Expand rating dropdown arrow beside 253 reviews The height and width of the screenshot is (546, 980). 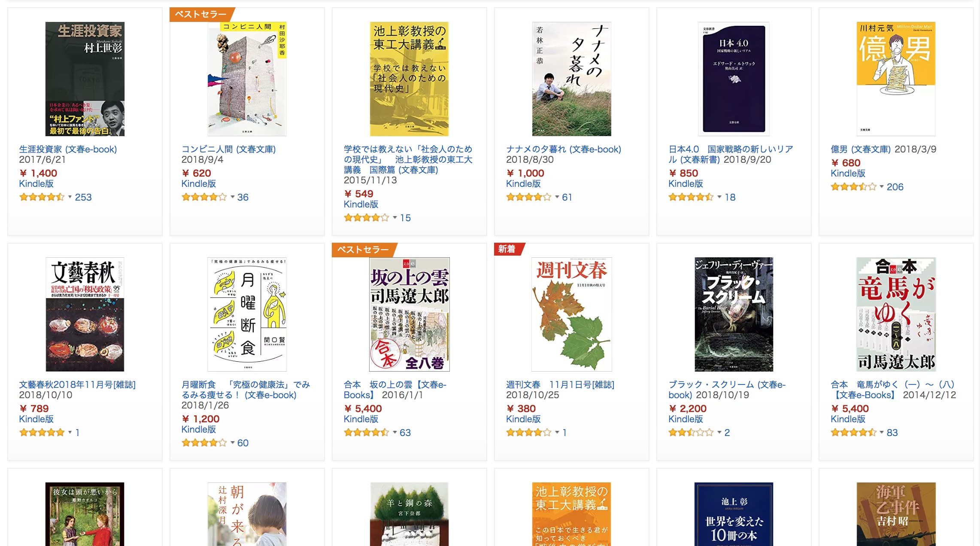(x=70, y=197)
